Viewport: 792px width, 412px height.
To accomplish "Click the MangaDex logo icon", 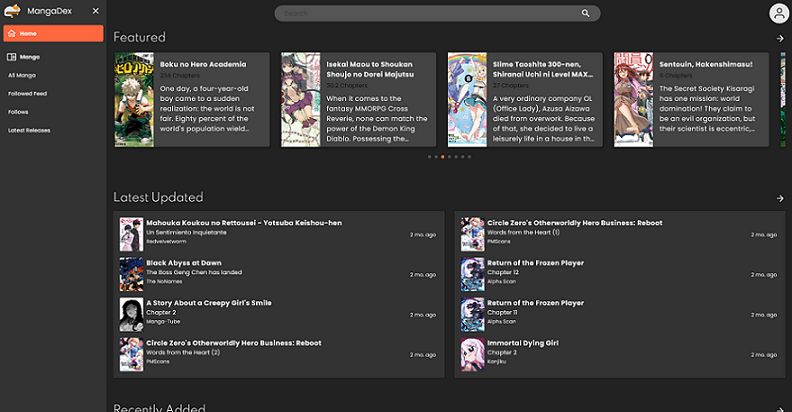I will tap(12, 11).
